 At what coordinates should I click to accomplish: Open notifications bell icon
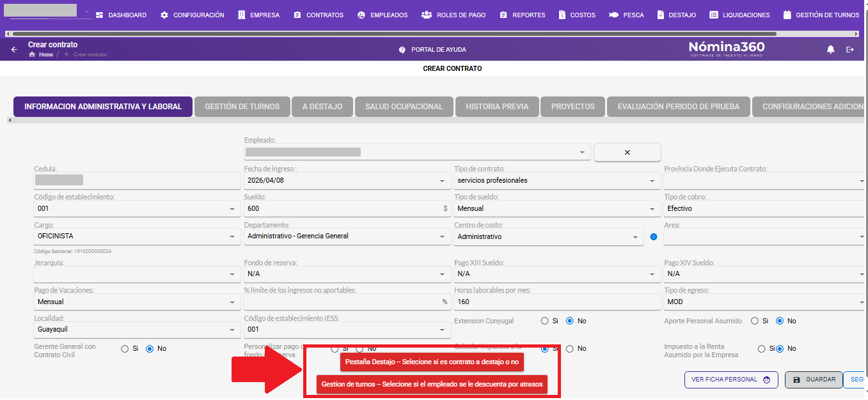(x=831, y=49)
